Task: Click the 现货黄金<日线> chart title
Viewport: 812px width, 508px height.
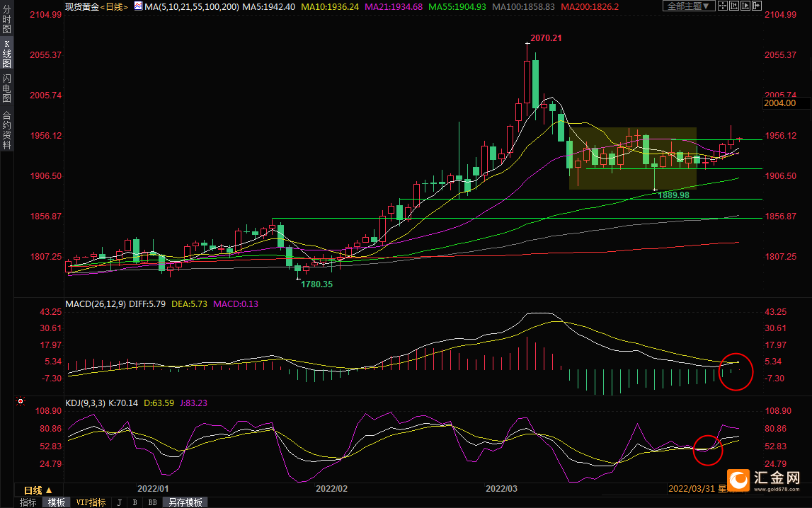Action: pyautogui.click(x=96, y=7)
